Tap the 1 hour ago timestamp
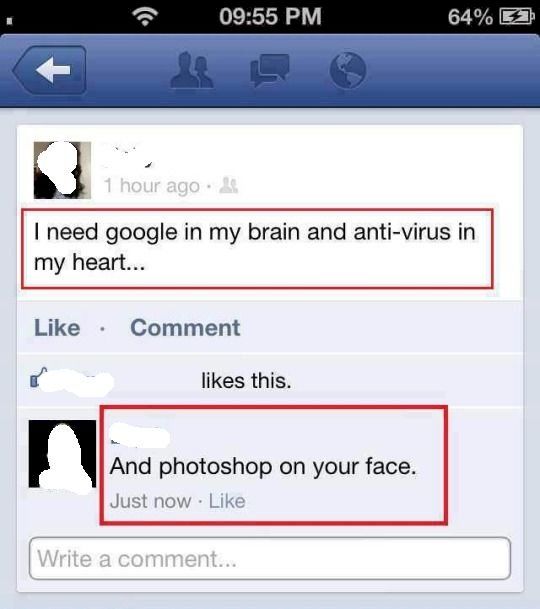 (x=152, y=186)
